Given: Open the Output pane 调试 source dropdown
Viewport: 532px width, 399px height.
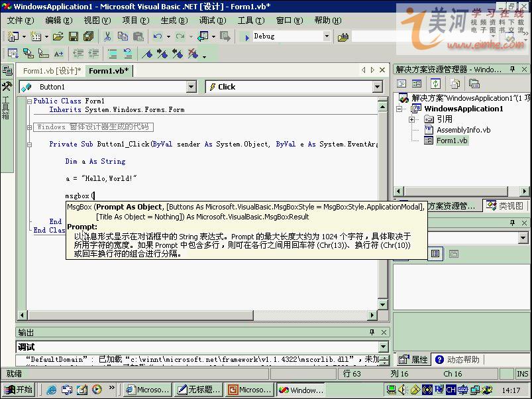Looking at the screenshot, I should [x=384, y=347].
